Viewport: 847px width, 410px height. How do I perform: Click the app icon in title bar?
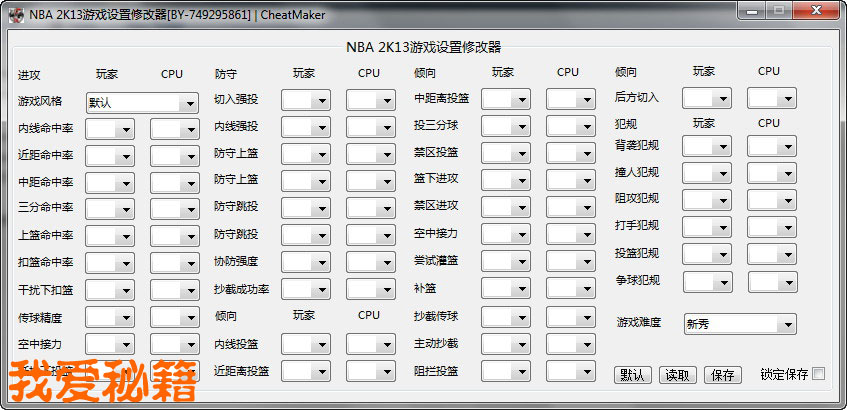point(17,14)
